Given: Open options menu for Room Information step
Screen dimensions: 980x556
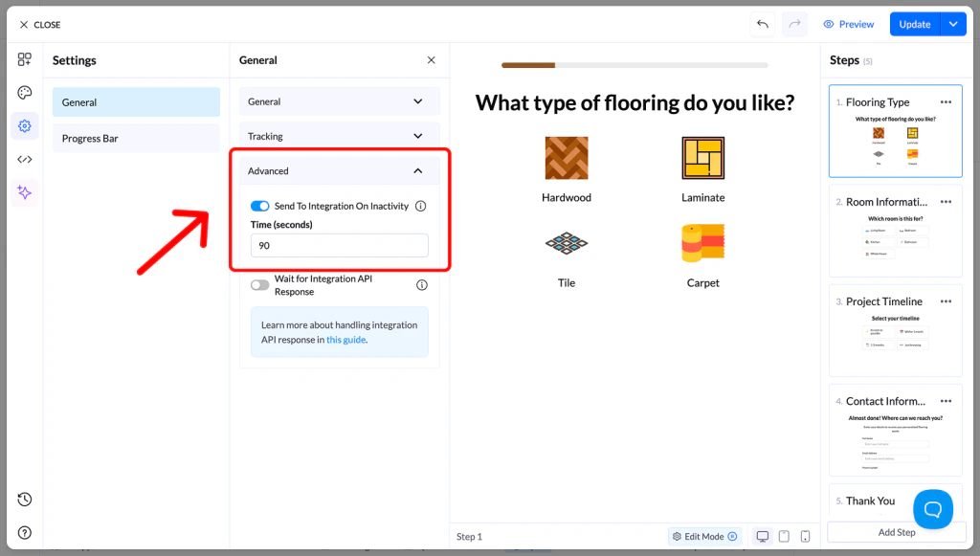Looking at the screenshot, I should [x=946, y=202].
